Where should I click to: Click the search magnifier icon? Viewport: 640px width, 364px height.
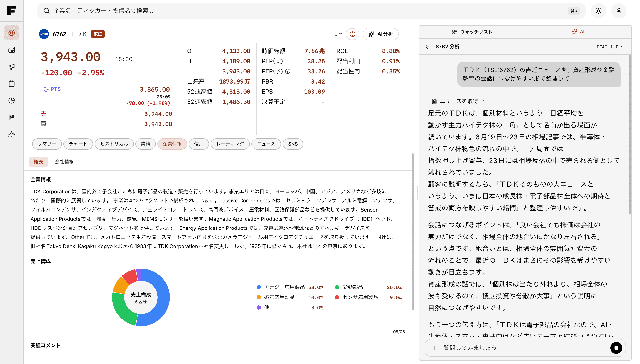46,11
